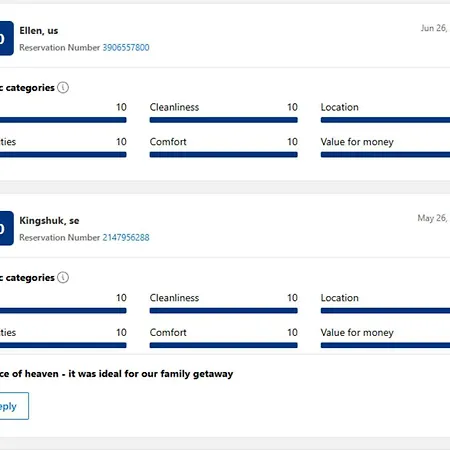Click Ellen's blue score badge
450x450 pixels.
pos(7,38)
